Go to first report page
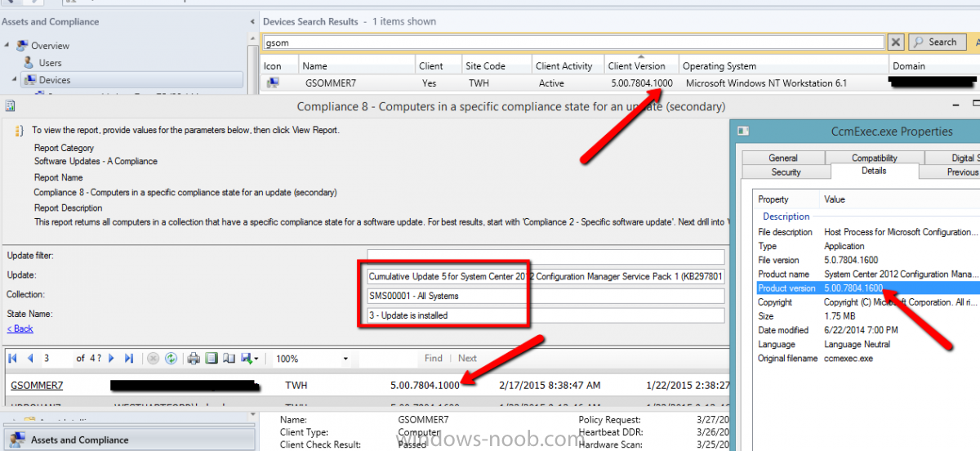 click(x=13, y=359)
